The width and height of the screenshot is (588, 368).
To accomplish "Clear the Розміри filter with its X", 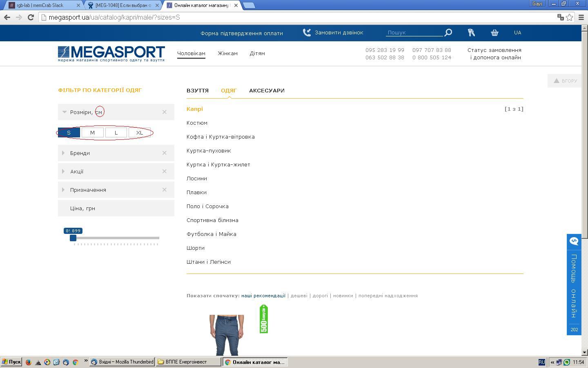I will [x=165, y=112].
